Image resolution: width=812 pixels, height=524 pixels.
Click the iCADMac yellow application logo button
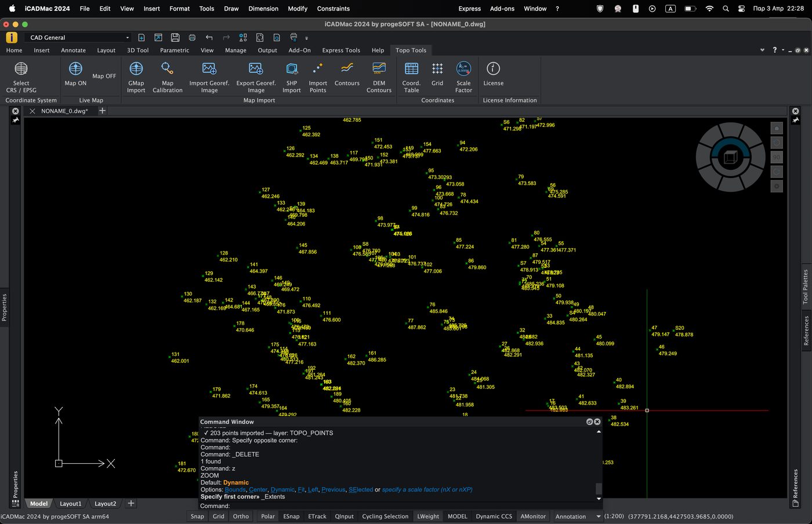click(12, 37)
